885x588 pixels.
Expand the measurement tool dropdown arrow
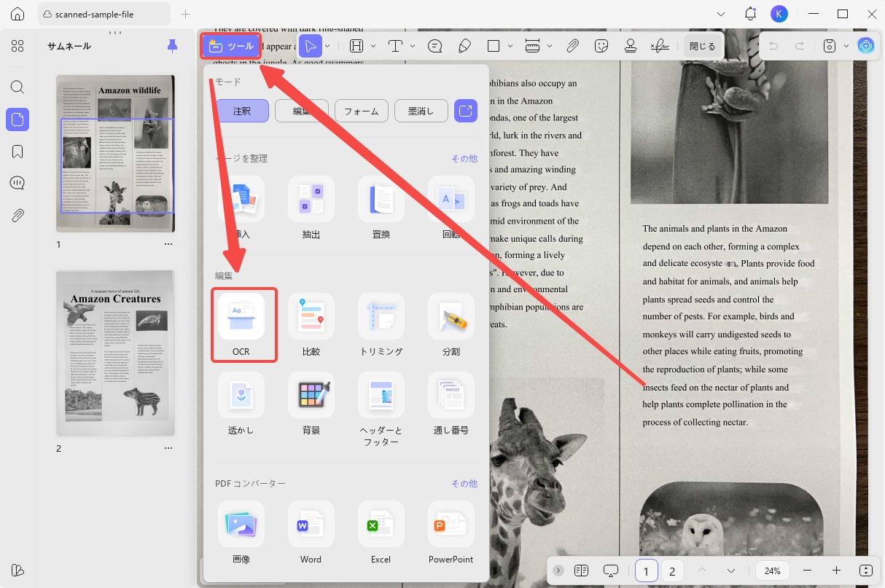(x=549, y=46)
